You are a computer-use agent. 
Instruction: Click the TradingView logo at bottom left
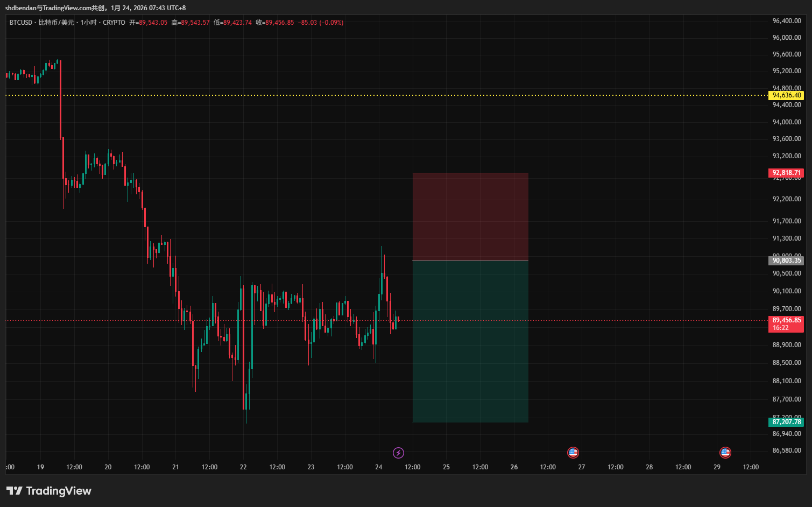click(49, 491)
